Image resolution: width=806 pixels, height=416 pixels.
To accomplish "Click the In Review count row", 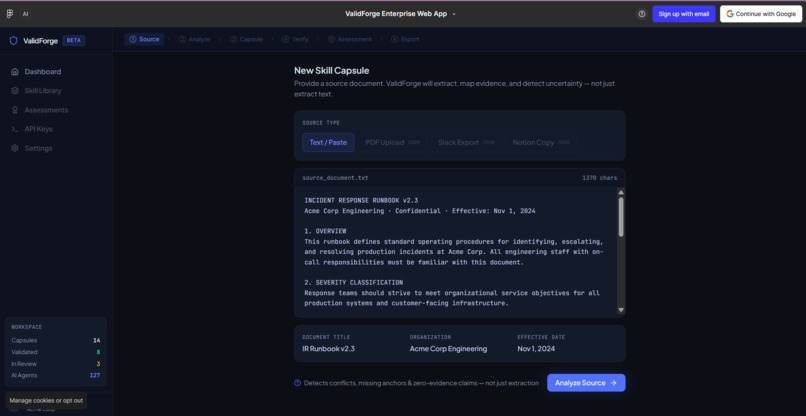I will click(x=56, y=364).
